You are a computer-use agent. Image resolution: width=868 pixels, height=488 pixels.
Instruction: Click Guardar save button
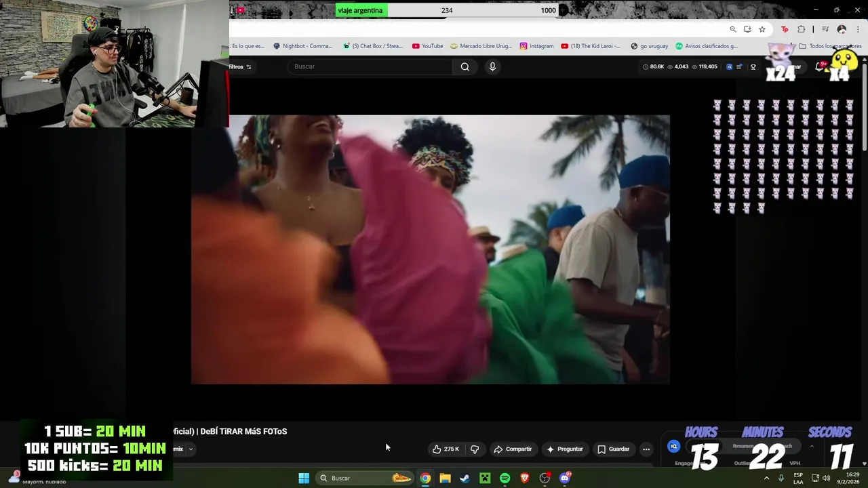tap(614, 449)
